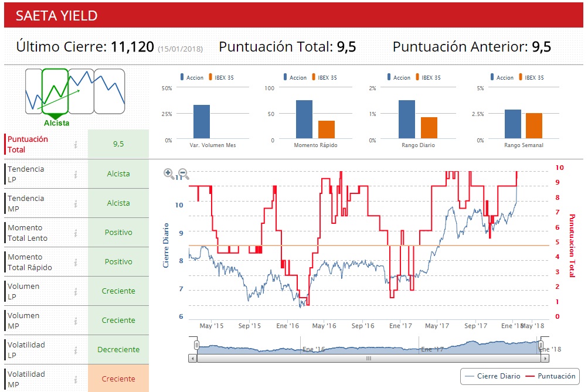
Task: Click the Momento Total Rápido Positivo cell
Action: [118, 261]
